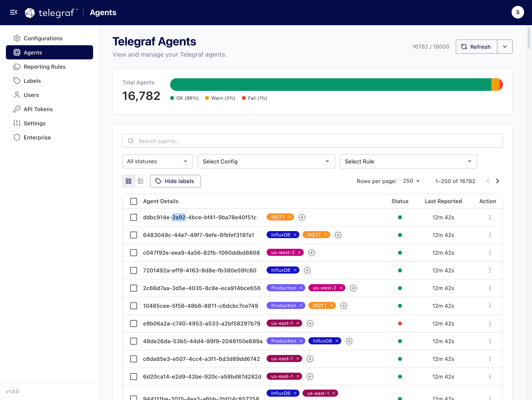Select agent c047f92e checkbox
Image resolution: width=532 pixels, height=400 pixels.
pos(133,253)
